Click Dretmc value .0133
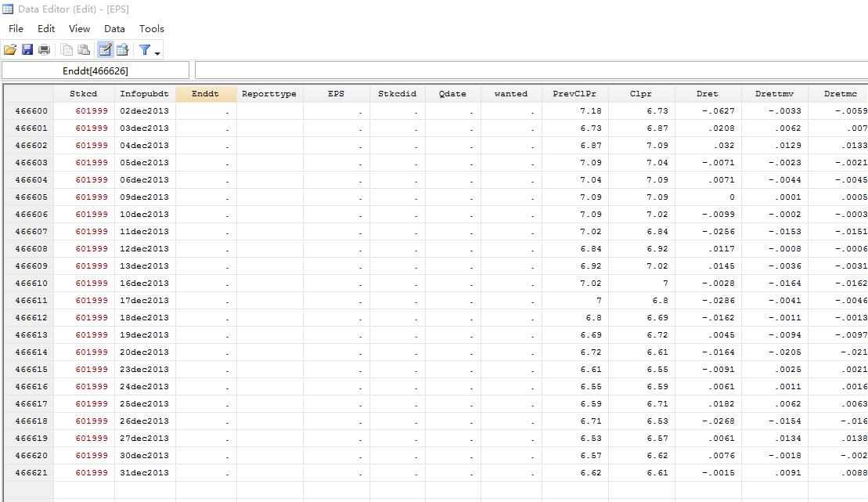This screenshot has height=502, width=868. [x=837, y=145]
